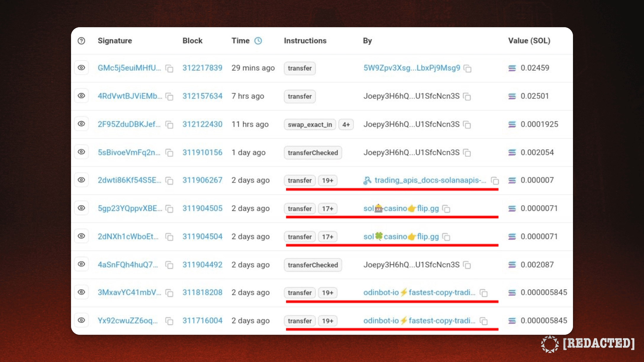This screenshot has width=644, height=362.
Task: Expand 17+ instructions in block 311904505 row
Action: coord(328,209)
